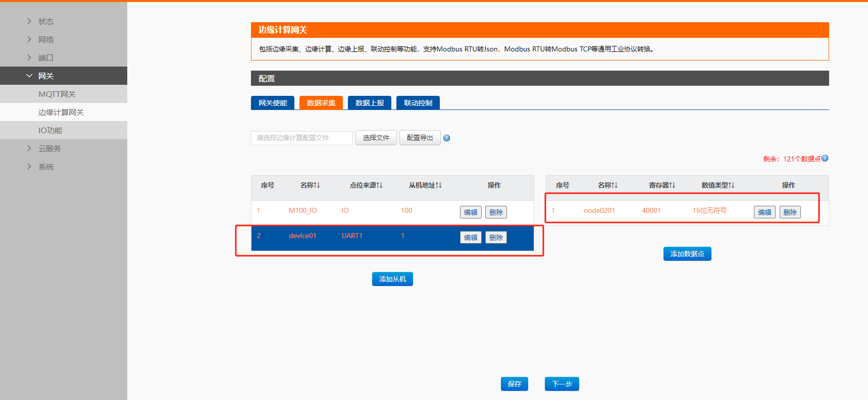Open the 数据上报 tab
The width and height of the screenshot is (868, 400).
point(370,103)
